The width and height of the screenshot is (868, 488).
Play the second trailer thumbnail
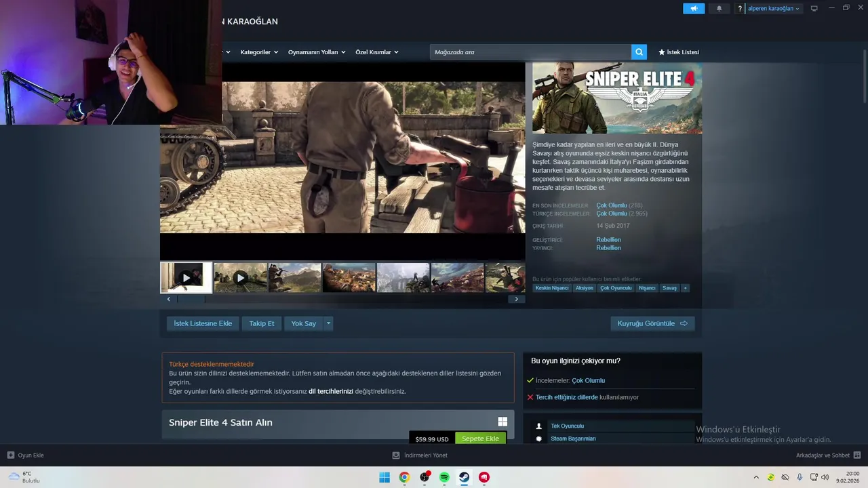[240, 278]
